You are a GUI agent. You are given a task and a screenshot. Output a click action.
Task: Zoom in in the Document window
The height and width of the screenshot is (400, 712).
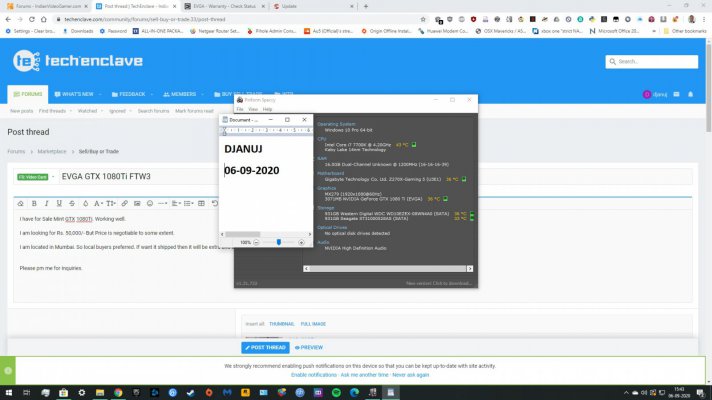(301, 242)
